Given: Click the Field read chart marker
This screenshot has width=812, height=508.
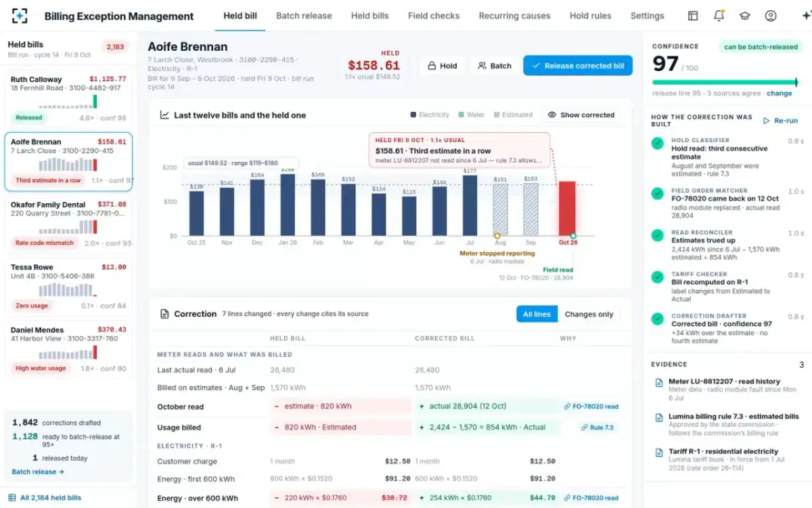Looking at the screenshot, I should [573, 236].
